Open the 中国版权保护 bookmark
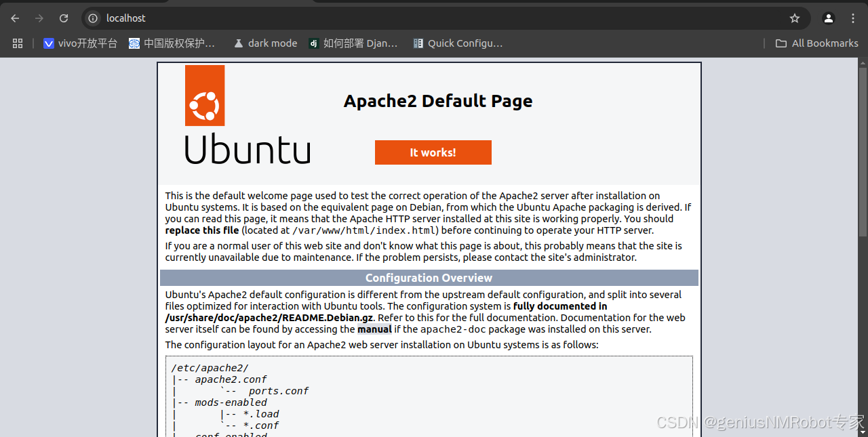 (x=173, y=43)
